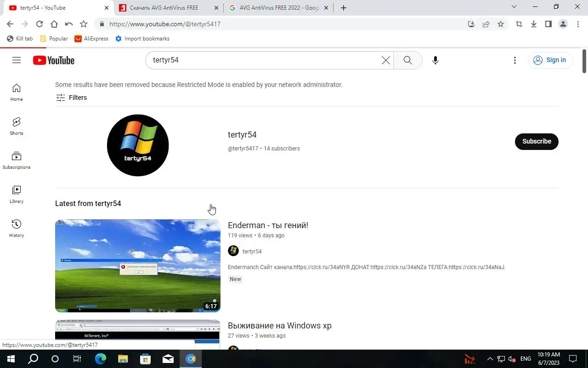Open the Mail app from the taskbar

point(168,359)
